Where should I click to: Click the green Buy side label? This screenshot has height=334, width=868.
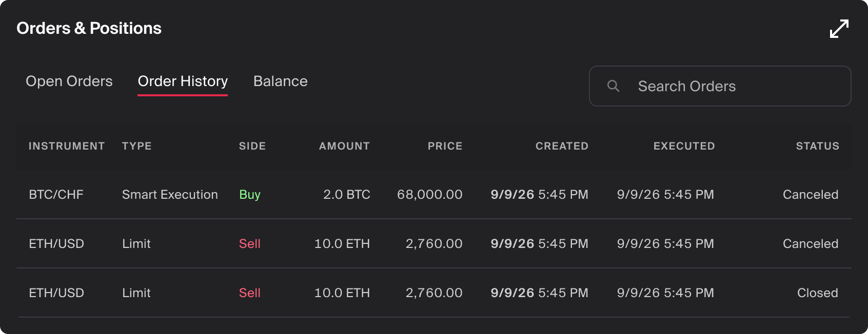click(250, 195)
